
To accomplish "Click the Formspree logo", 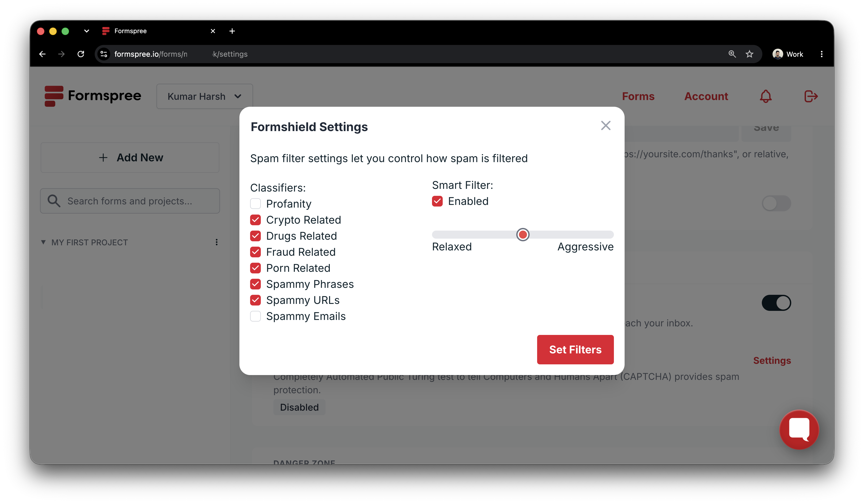I will [93, 96].
